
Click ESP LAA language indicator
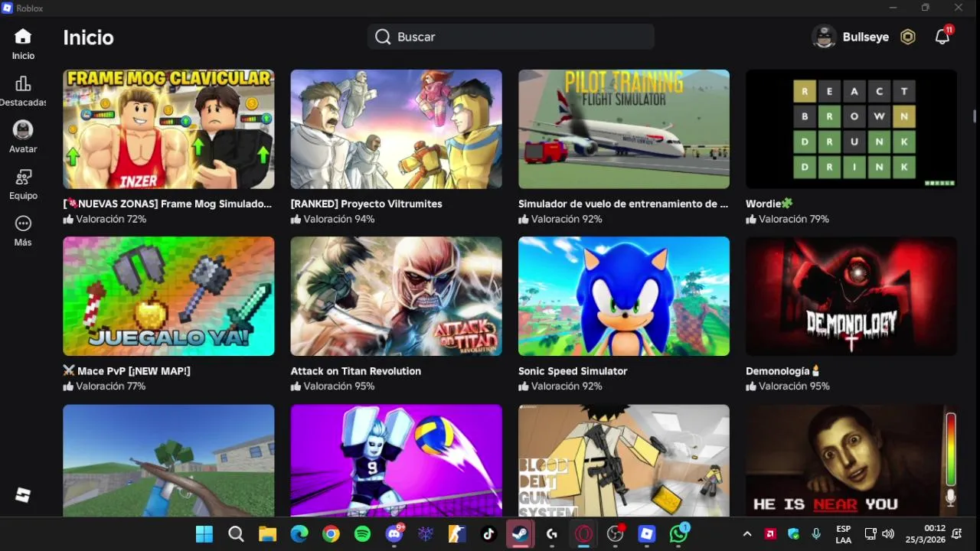pos(844,534)
